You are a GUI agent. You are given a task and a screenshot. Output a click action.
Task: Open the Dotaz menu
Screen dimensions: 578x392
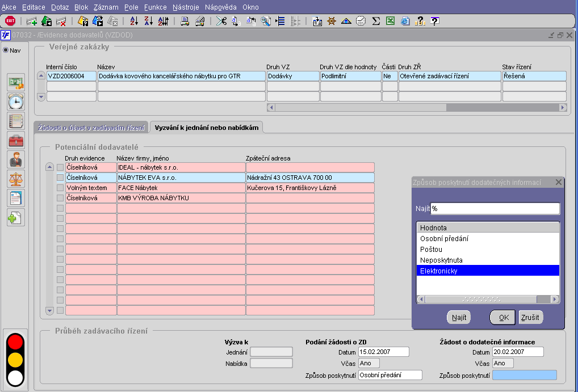[x=60, y=7]
